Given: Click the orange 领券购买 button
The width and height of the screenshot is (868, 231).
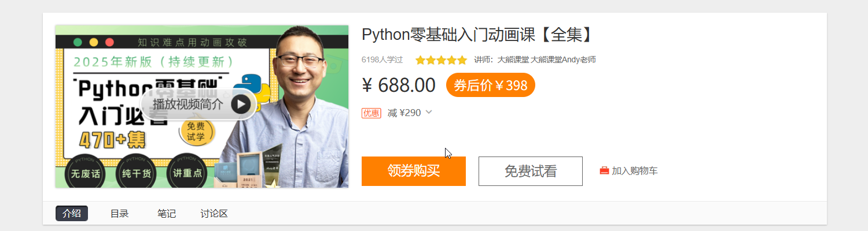Looking at the screenshot, I should (x=414, y=171).
